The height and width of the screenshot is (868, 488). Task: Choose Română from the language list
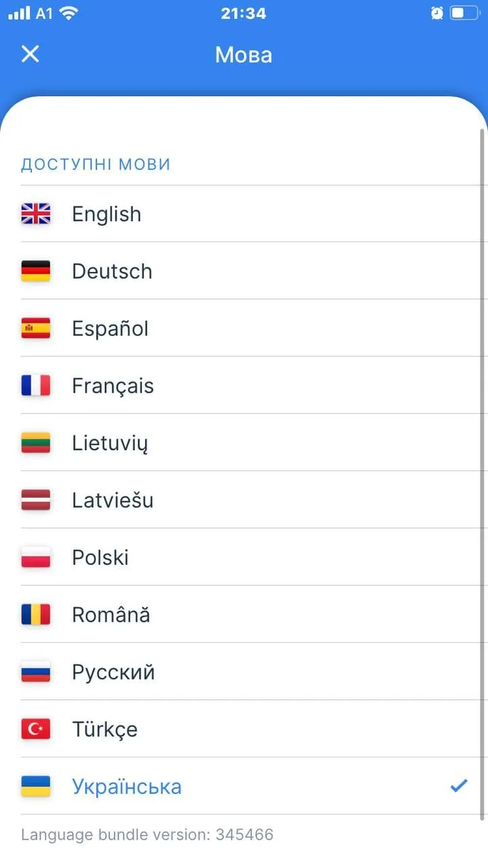click(111, 615)
